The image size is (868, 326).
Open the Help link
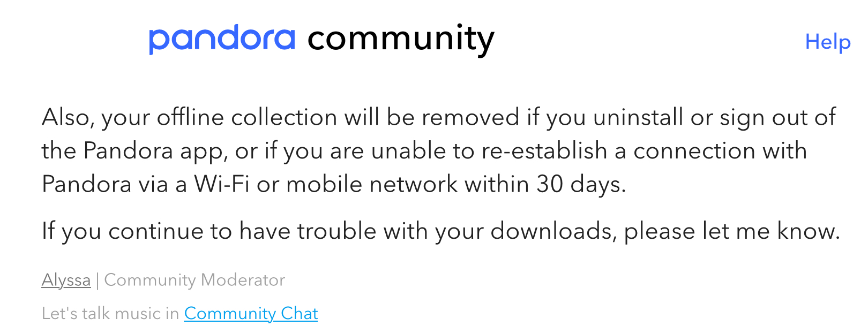click(827, 42)
